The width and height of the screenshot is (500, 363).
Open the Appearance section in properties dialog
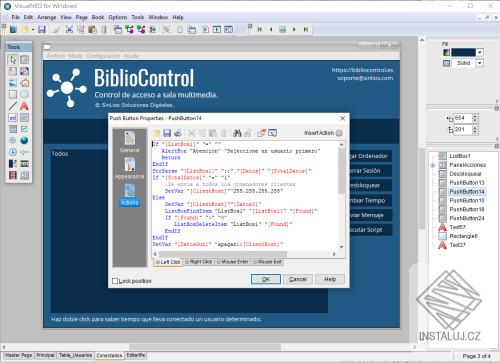click(130, 168)
